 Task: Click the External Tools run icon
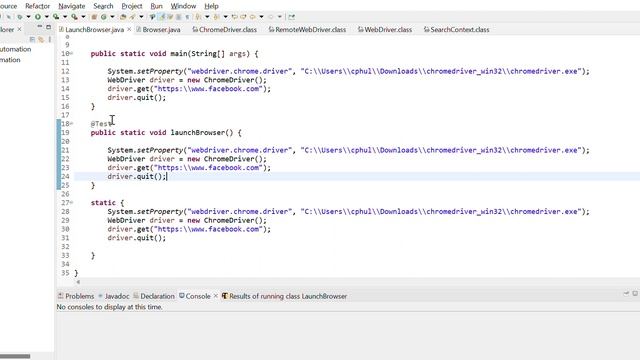74,17
